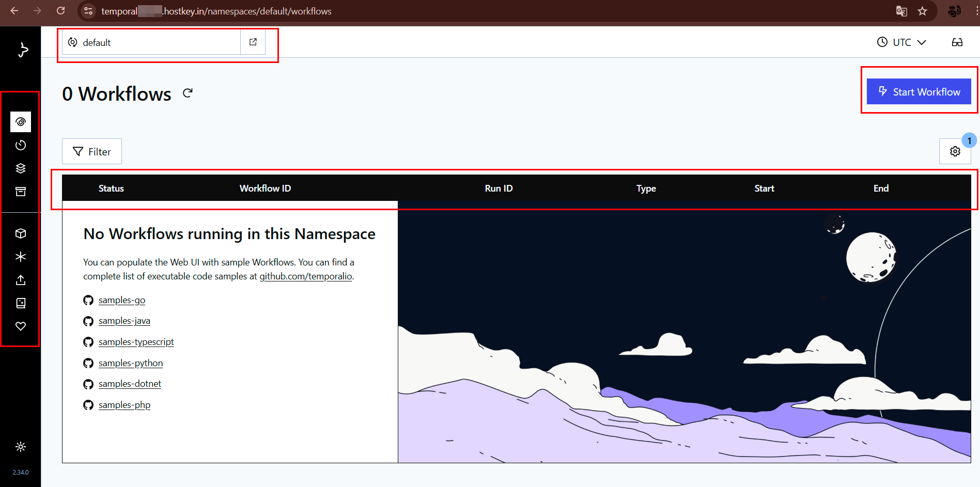Open the Filter options
The image size is (980, 487).
92,152
